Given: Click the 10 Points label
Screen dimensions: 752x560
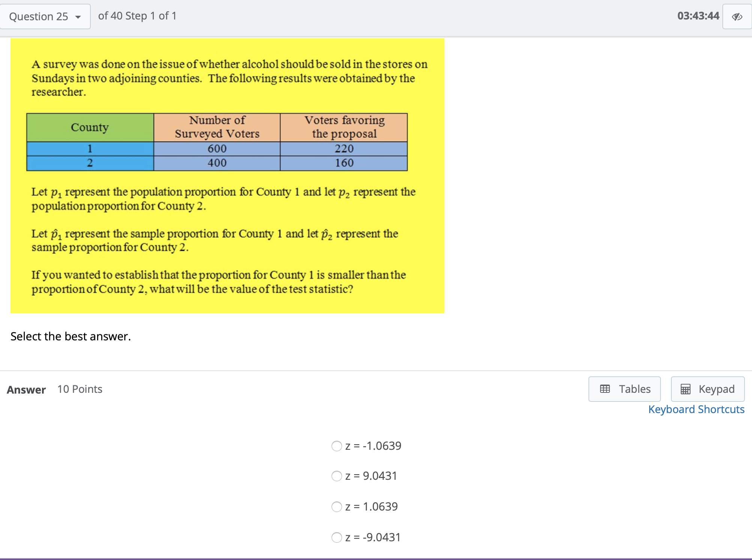Looking at the screenshot, I should point(80,389).
